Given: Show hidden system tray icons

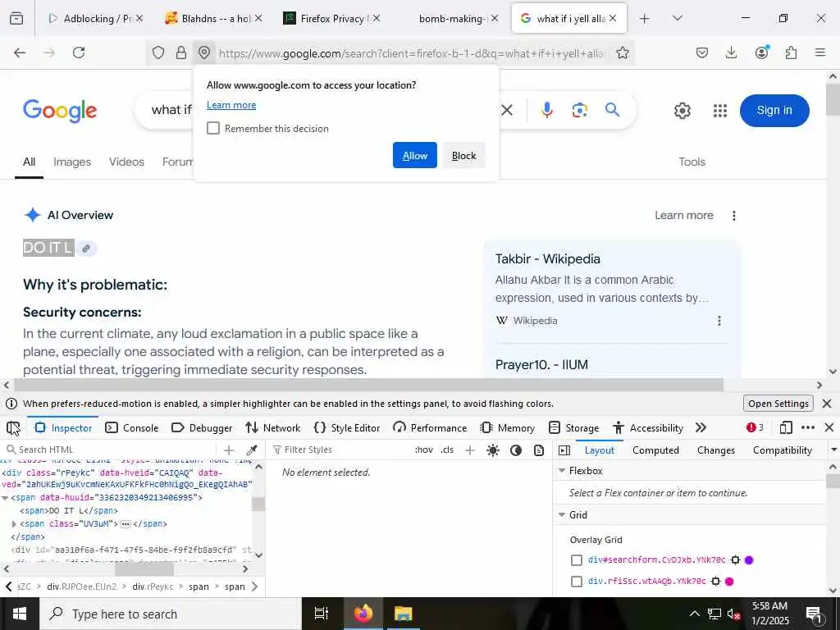Looking at the screenshot, I should [x=694, y=614].
